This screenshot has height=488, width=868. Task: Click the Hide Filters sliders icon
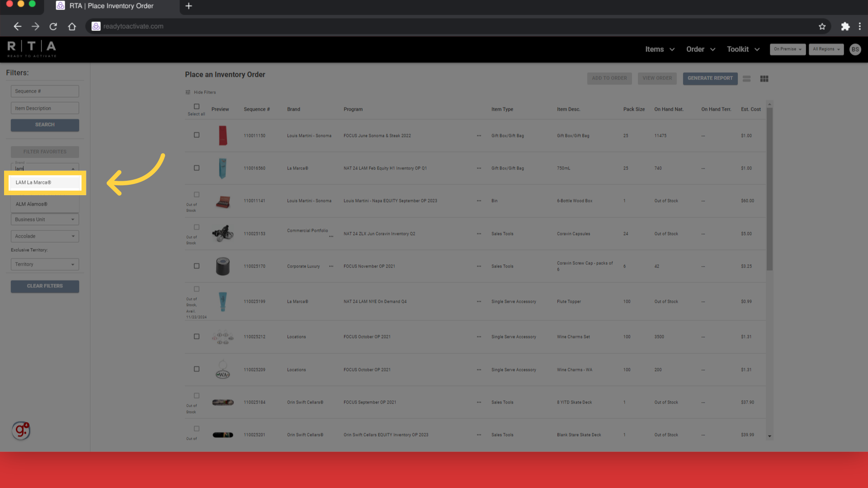click(x=188, y=92)
